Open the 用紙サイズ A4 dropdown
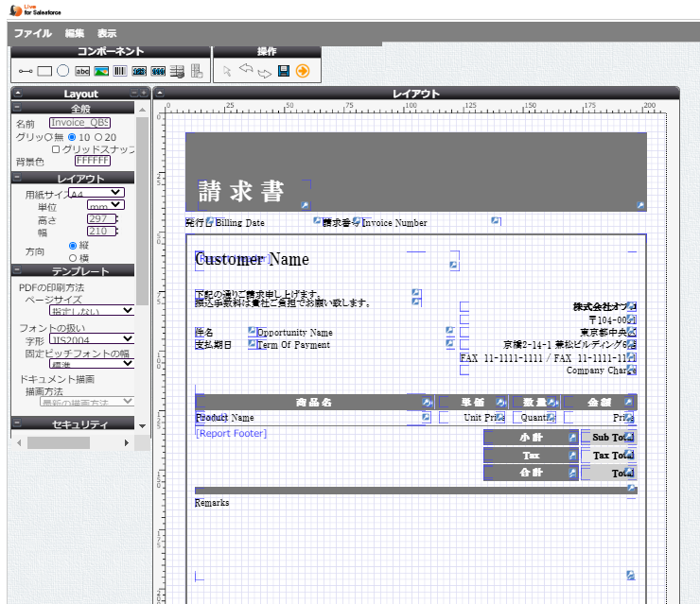 click(x=96, y=193)
